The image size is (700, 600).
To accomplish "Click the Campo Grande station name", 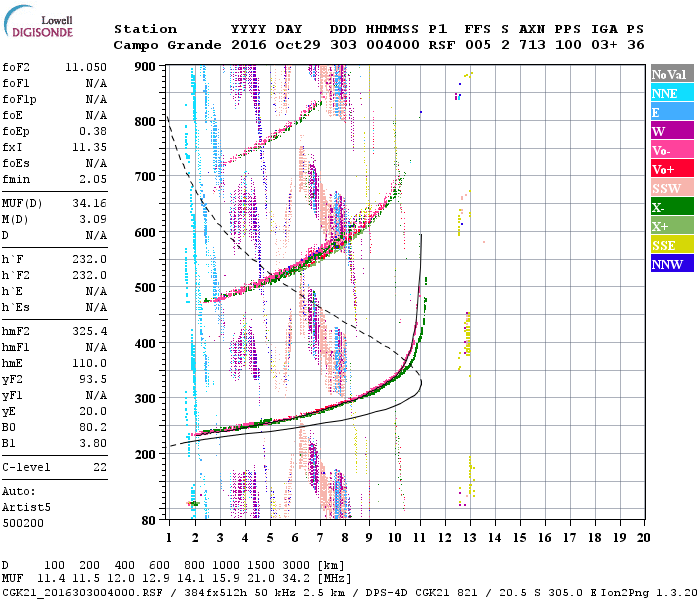I will click(x=167, y=45).
